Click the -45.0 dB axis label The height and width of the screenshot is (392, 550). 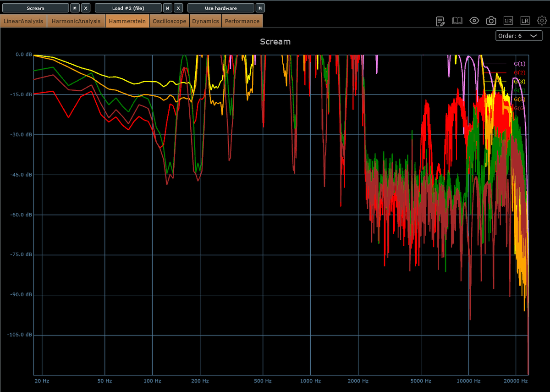pyautogui.click(x=21, y=175)
